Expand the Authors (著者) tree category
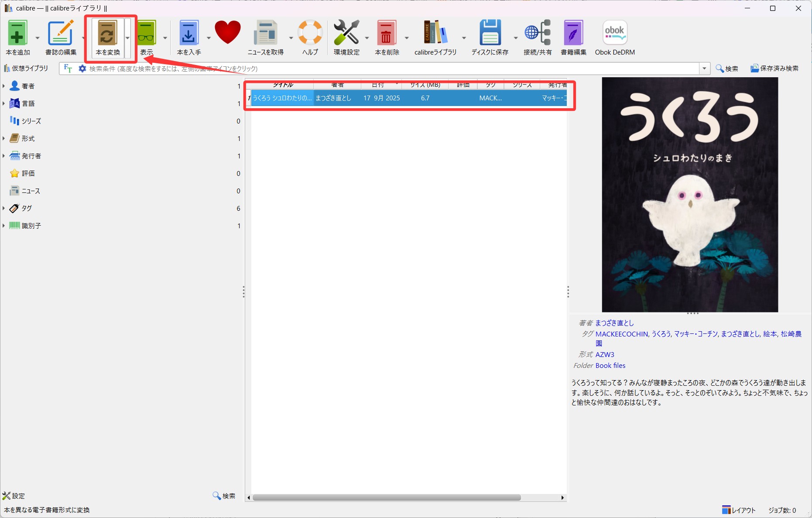Viewport: 812px width, 518px height. 4,86
